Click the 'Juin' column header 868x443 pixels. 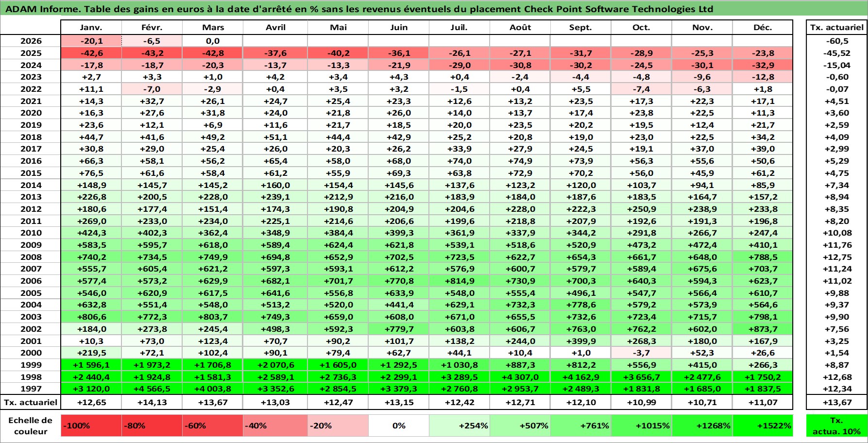point(399,28)
